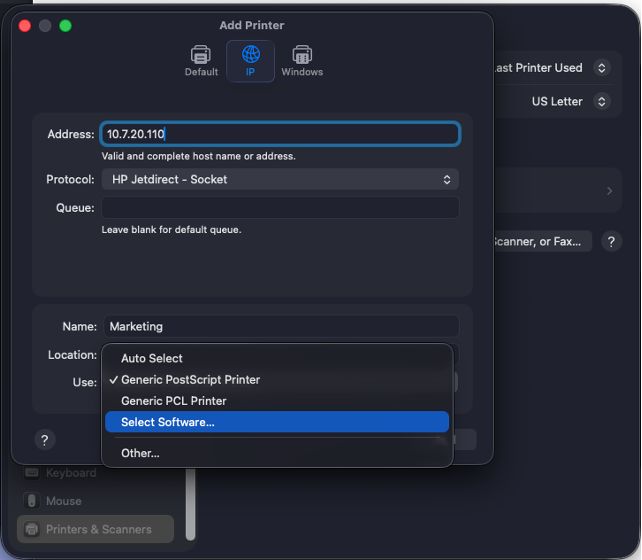Open the Last Printer Used dropdown

point(550,68)
